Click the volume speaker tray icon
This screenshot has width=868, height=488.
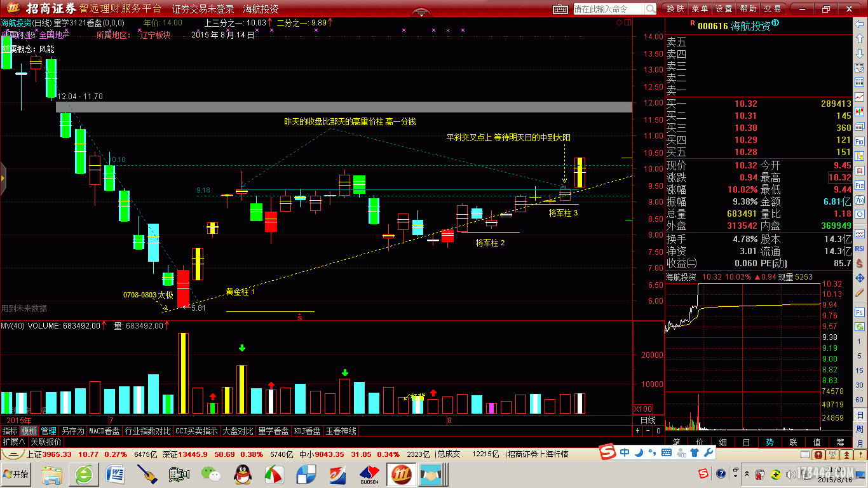click(790, 475)
